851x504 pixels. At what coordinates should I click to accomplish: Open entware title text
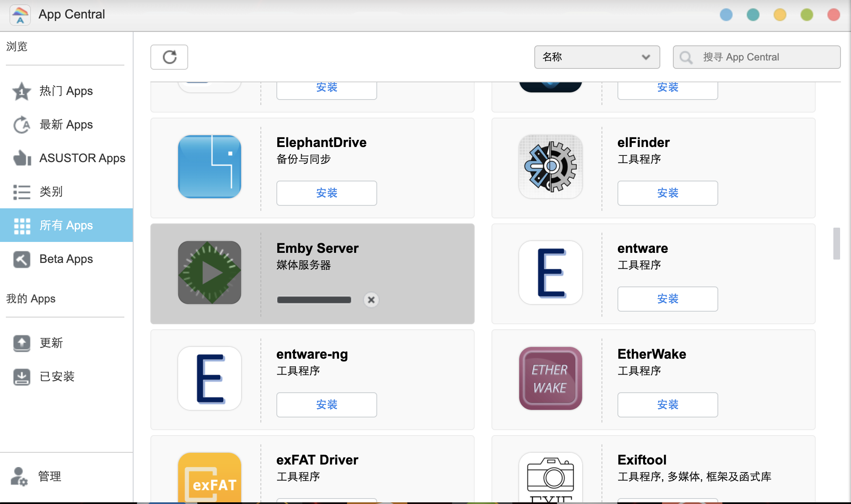643,248
